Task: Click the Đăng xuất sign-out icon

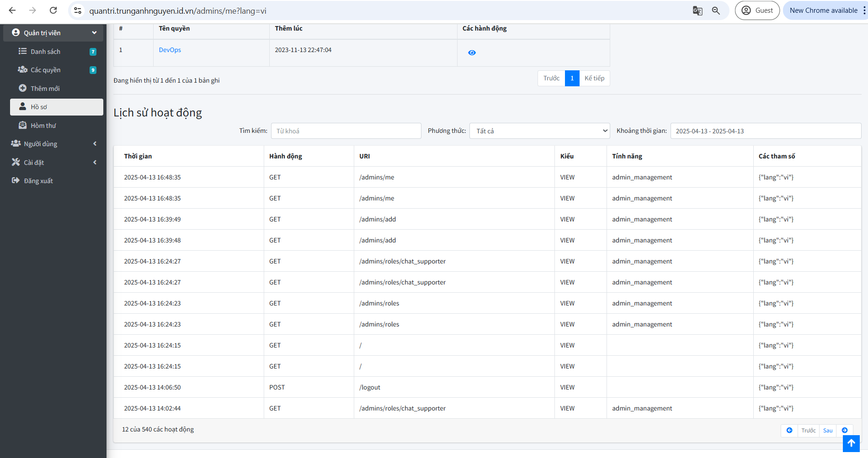Action: [x=16, y=180]
